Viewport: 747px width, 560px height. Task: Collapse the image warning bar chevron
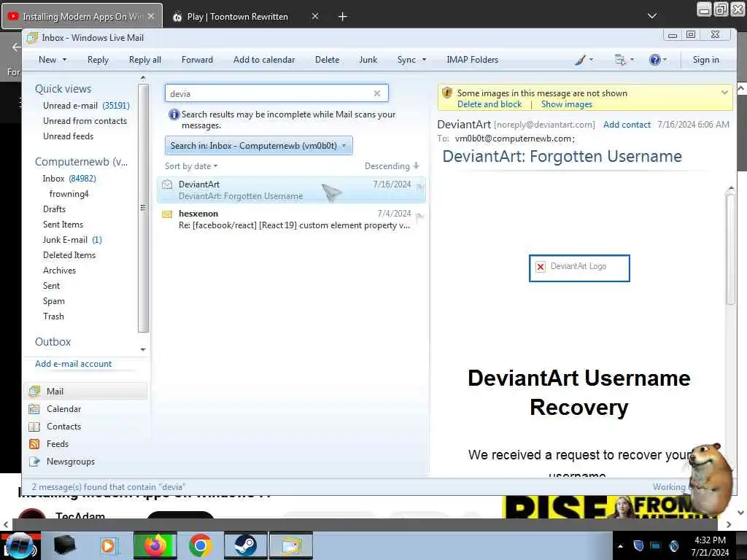724,93
